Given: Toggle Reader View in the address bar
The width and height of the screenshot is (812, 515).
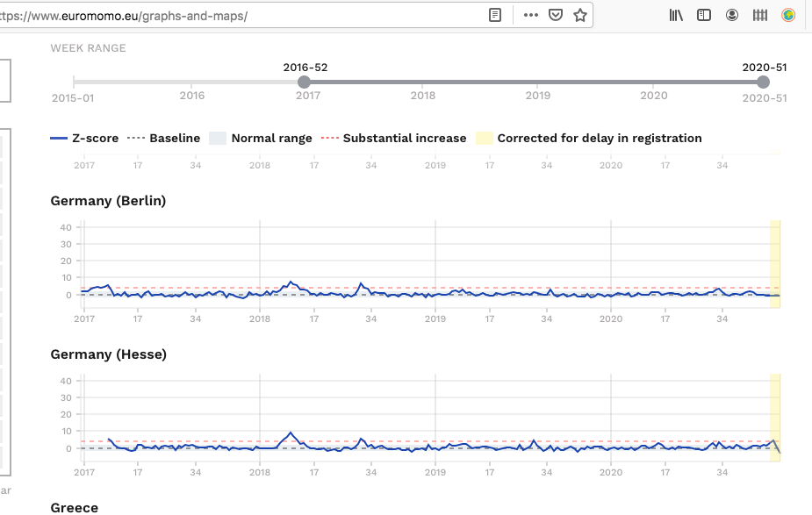Looking at the screenshot, I should tap(496, 15).
